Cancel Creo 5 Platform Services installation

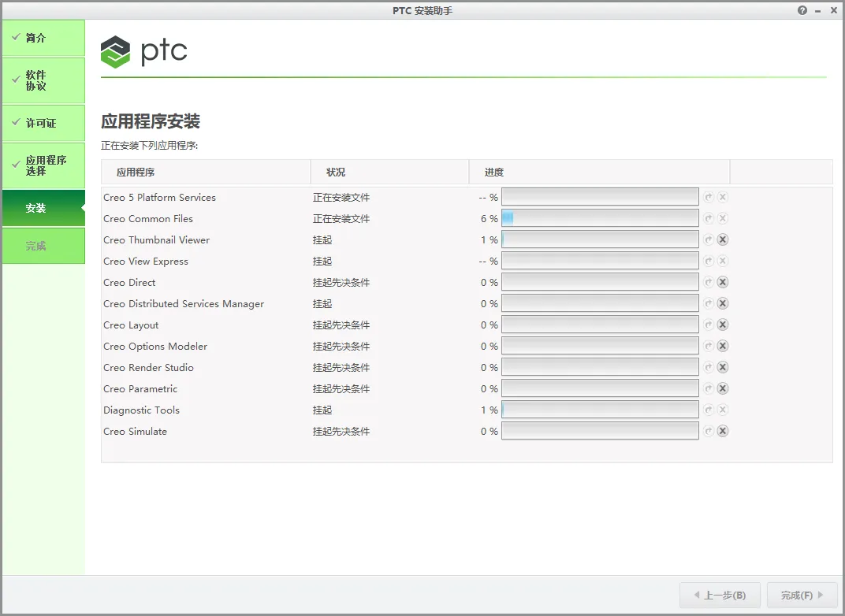pyautogui.click(x=723, y=197)
